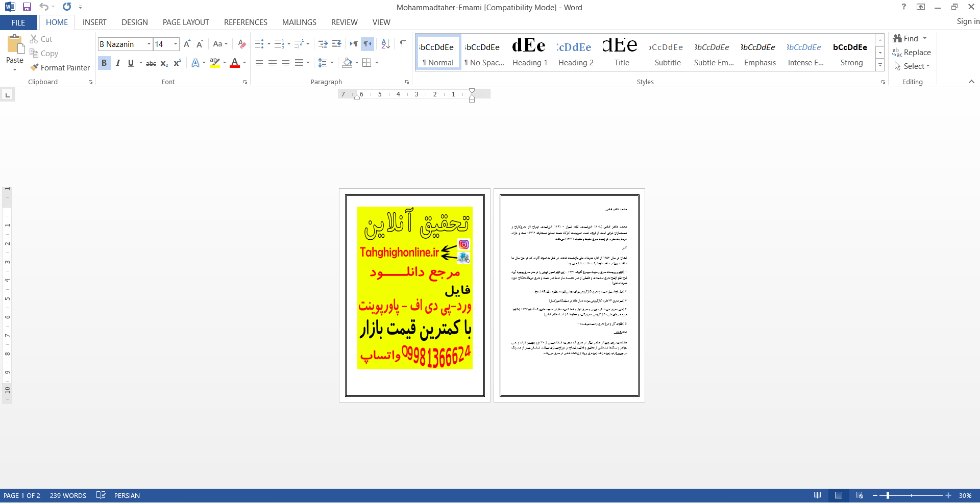Viewport: 980px width, 503px height.
Task: Switch to Web Layout view
Action: pos(860,495)
